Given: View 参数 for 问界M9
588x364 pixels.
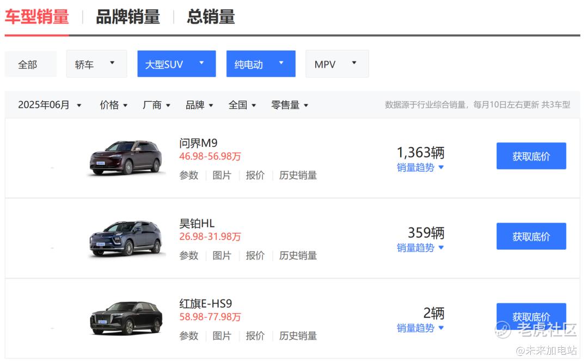Looking at the screenshot, I should point(188,175).
